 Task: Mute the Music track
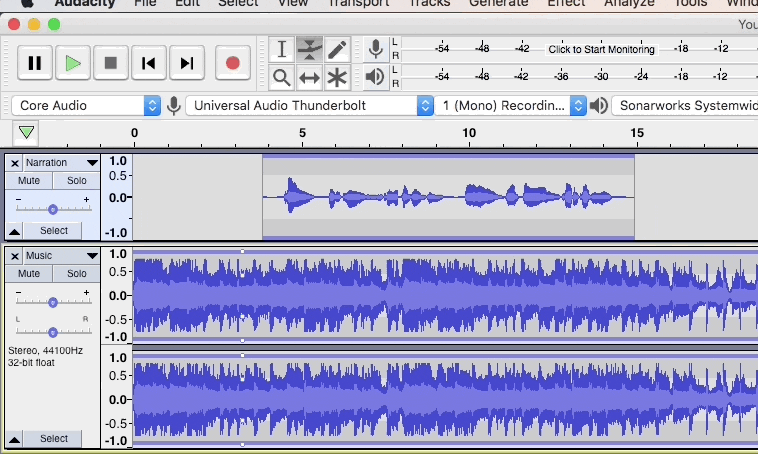(29, 273)
